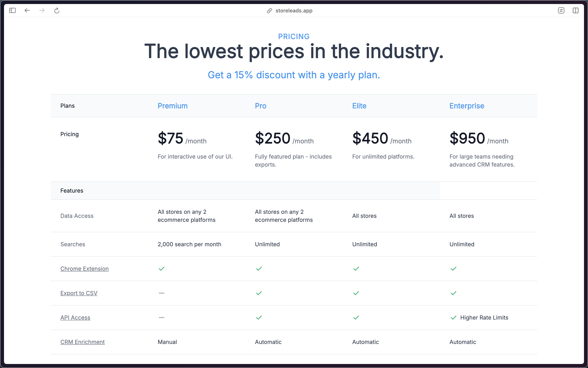Click the 15% yearly discount text
The width and height of the screenshot is (588, 368).
294,75
